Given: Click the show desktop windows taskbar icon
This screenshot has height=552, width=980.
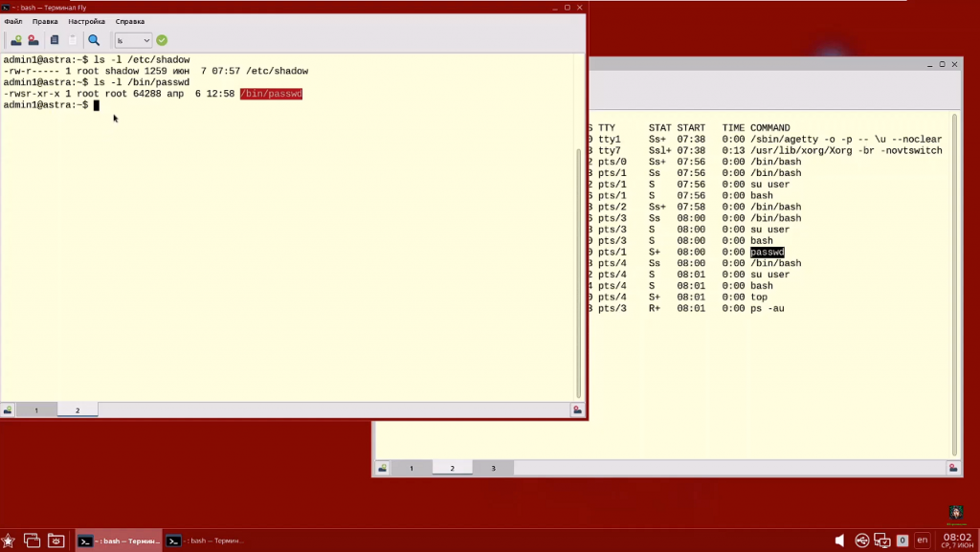Looking at the screenshot, I should point(32,541).
